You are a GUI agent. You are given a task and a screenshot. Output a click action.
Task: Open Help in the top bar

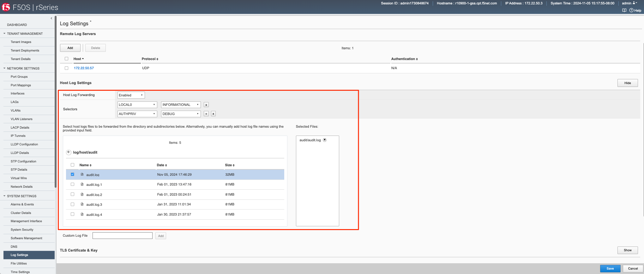pos(635,10)
